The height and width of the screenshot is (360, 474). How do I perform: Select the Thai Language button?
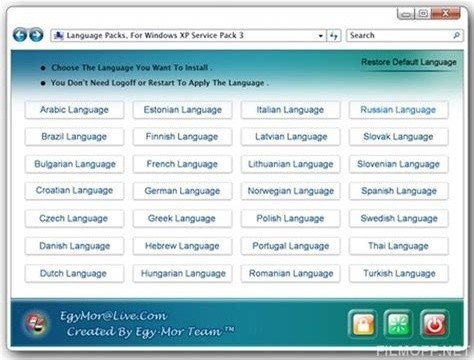398,246
